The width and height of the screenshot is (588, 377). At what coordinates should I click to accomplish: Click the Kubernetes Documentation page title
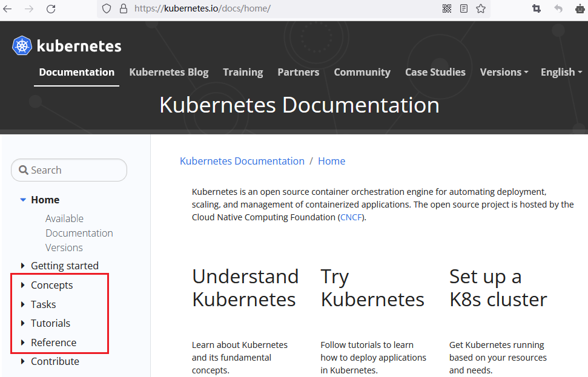click(x=299, y=105)
